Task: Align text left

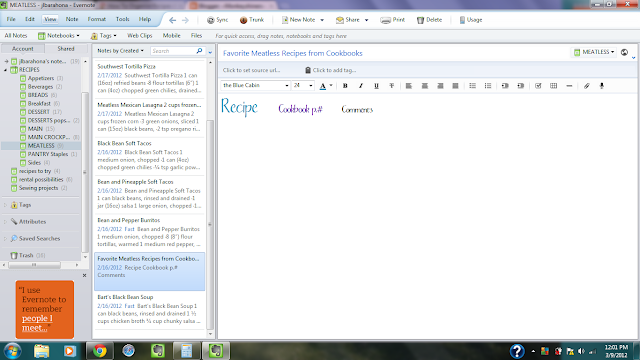Action: [x=409, y=86]
